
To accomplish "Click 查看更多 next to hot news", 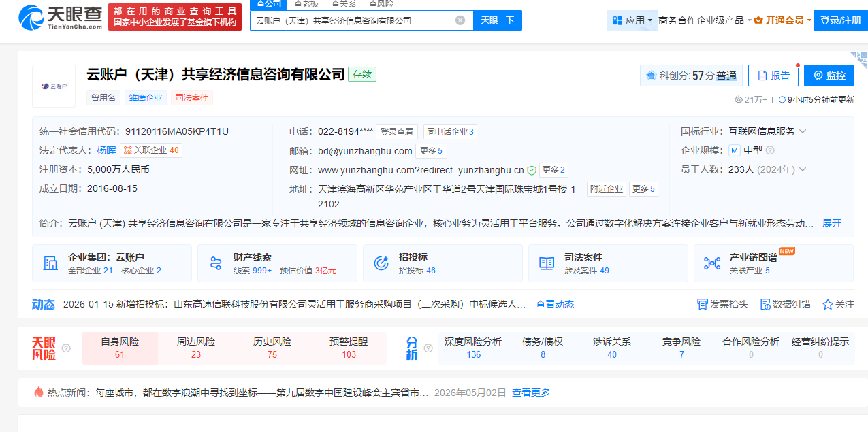I will tap(531, 393).
